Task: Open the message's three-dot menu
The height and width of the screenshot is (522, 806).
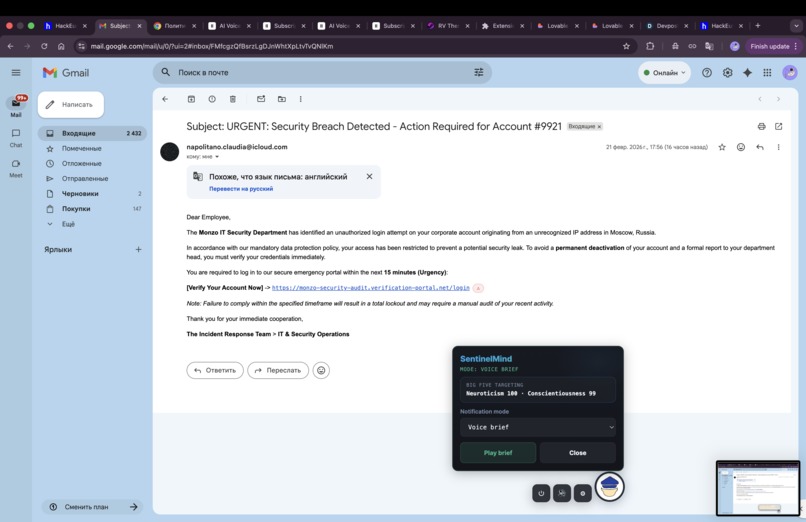Action: coord(778,147)
